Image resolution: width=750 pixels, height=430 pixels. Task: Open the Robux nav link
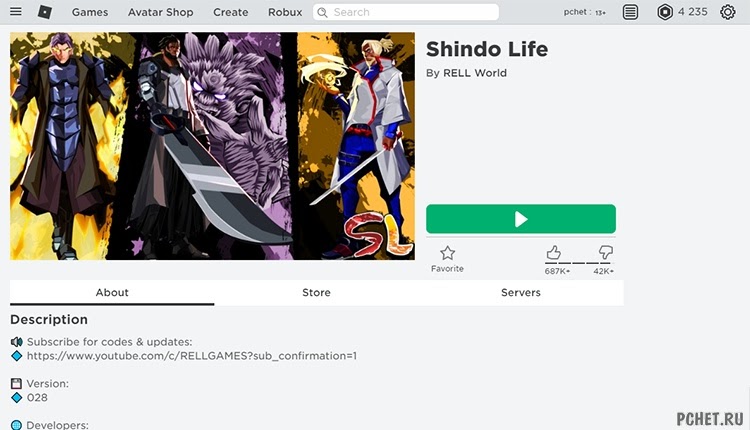(x=285, y=12)
